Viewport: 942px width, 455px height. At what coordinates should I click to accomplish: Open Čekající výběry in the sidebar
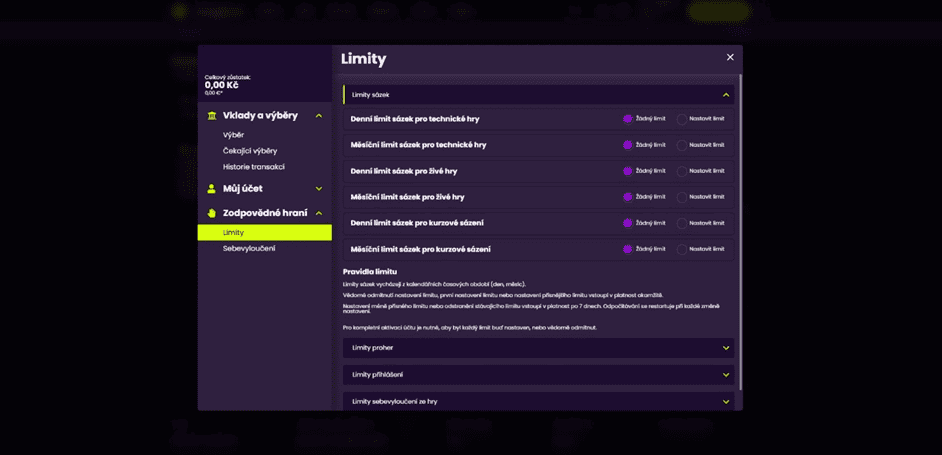tap(250, 151)
